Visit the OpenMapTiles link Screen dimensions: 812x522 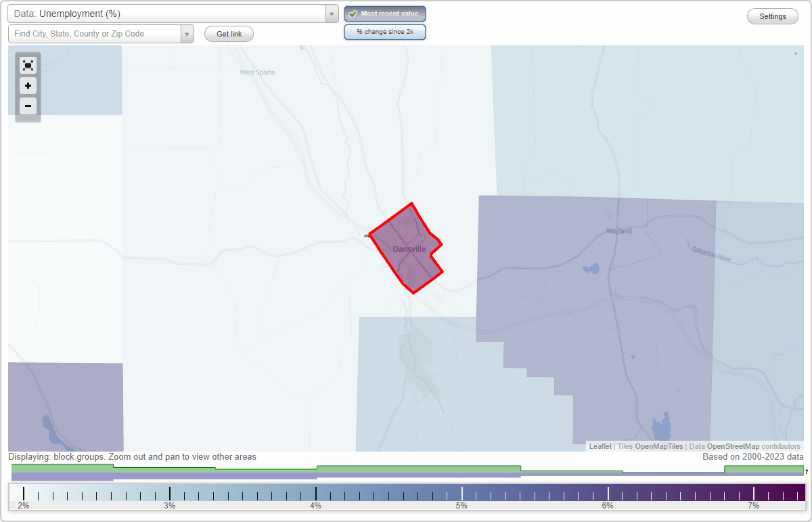658,446
